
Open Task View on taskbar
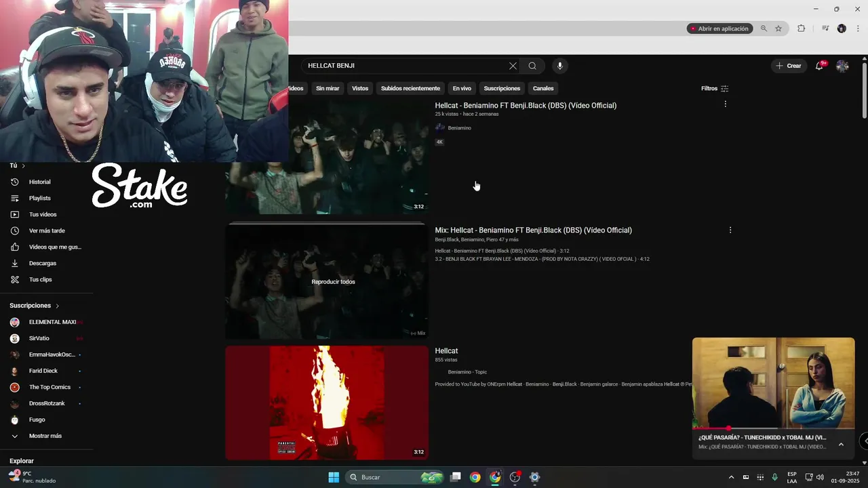click(x=456, y=477)
